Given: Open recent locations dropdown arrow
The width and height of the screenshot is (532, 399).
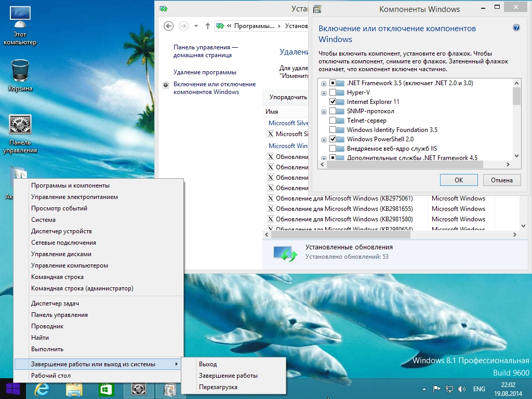Looking at the screenshot, I should (196, 26).
